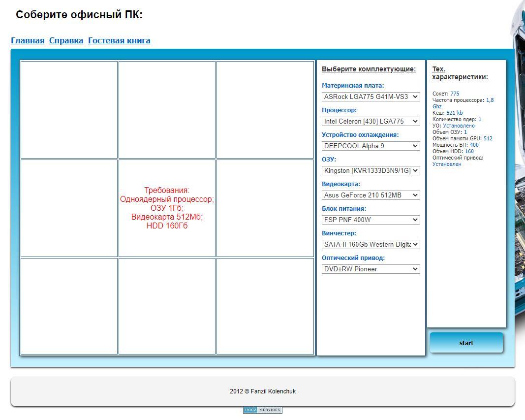
Task: Select the top-middle empty grid cell
Action: (x=167, y=109)
